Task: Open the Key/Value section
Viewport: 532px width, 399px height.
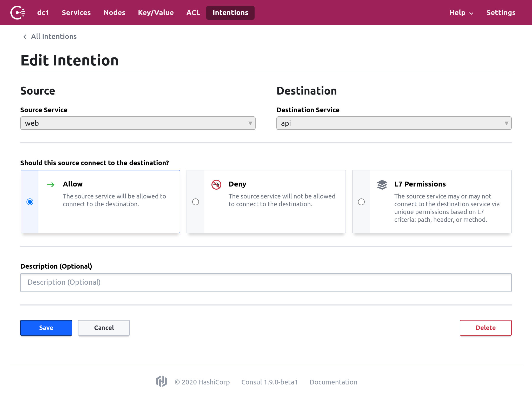Action: (156, 13)
